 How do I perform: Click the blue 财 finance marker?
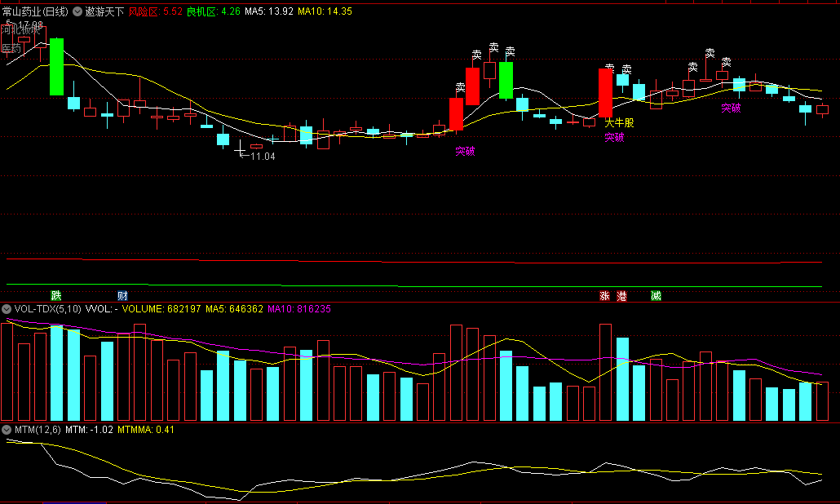(122, 296)
